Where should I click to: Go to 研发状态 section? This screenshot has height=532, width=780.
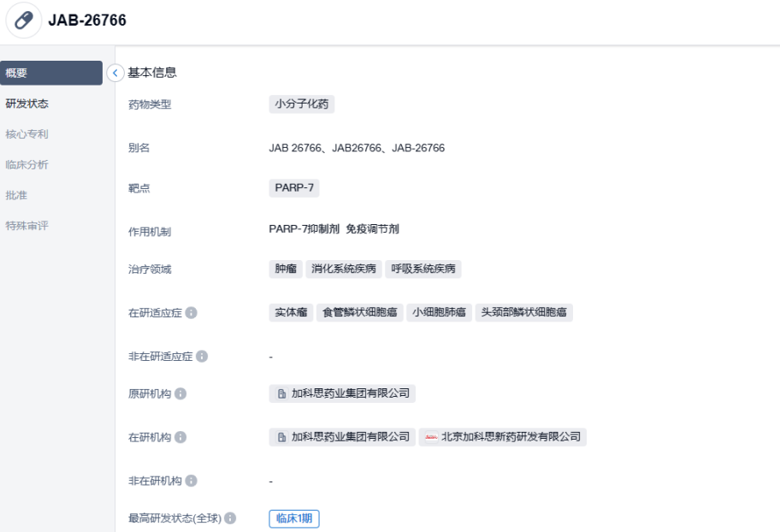click(27, 103)
